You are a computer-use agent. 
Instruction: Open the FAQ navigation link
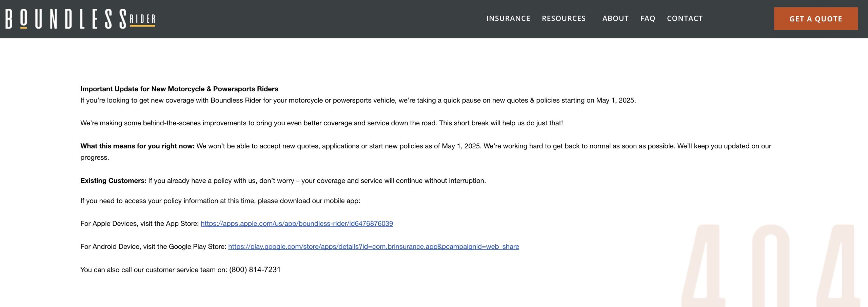click(x=648, y=19)
